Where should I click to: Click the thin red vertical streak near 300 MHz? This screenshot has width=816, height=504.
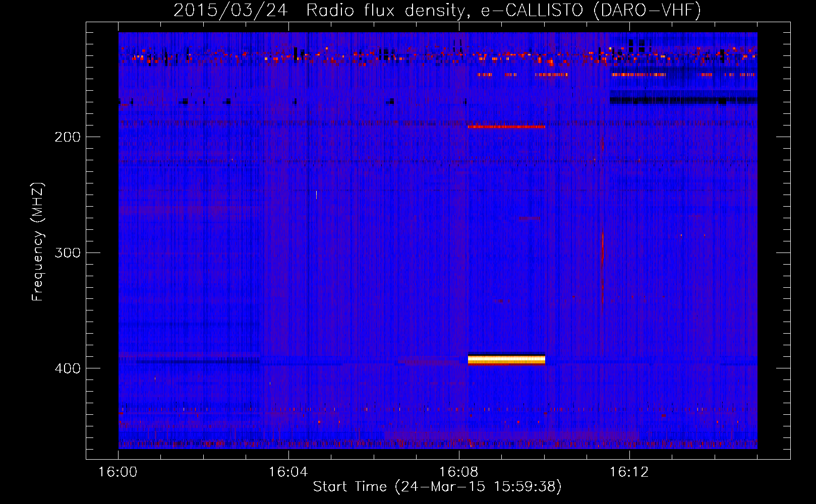pos(603,267)
